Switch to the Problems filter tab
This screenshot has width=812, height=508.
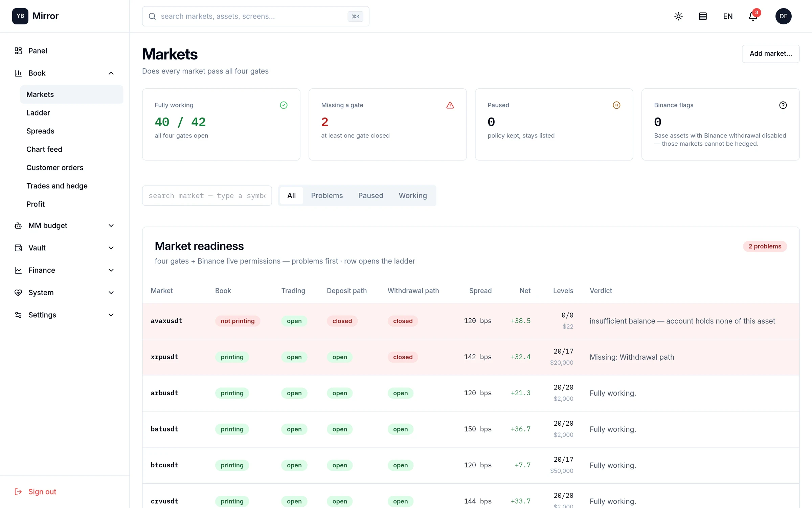(327, 196)
